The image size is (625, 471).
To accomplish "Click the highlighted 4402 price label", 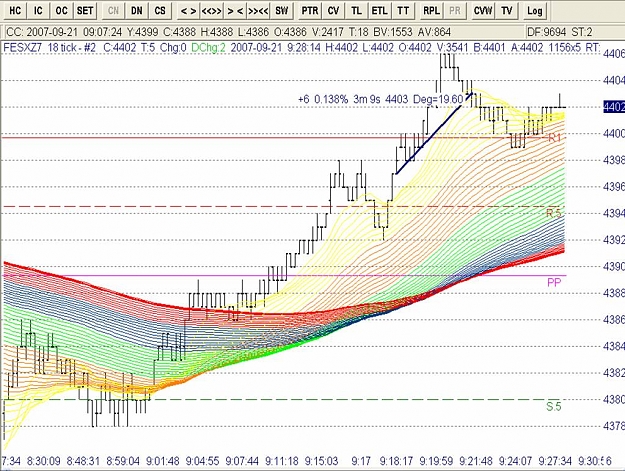I will coord(614,107).
